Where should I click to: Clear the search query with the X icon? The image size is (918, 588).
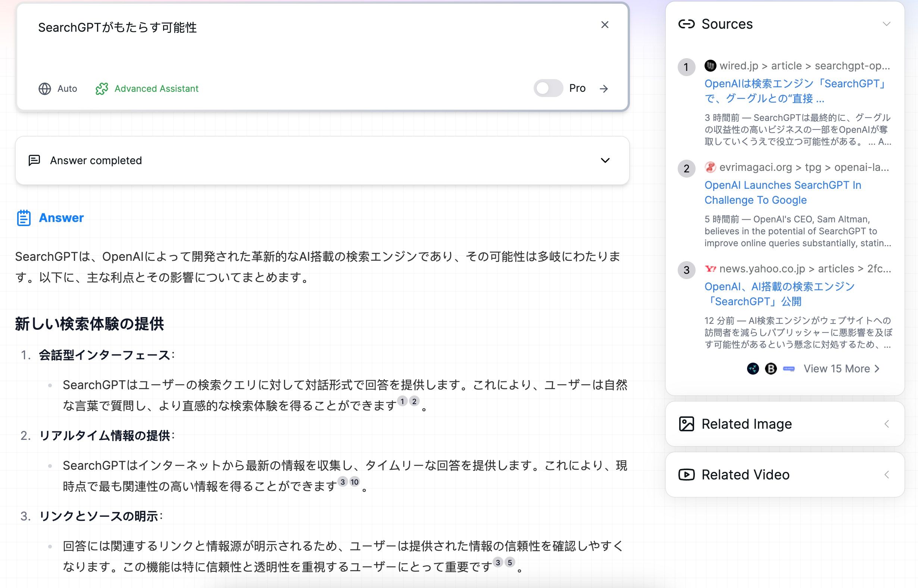(x=605, y=25)
